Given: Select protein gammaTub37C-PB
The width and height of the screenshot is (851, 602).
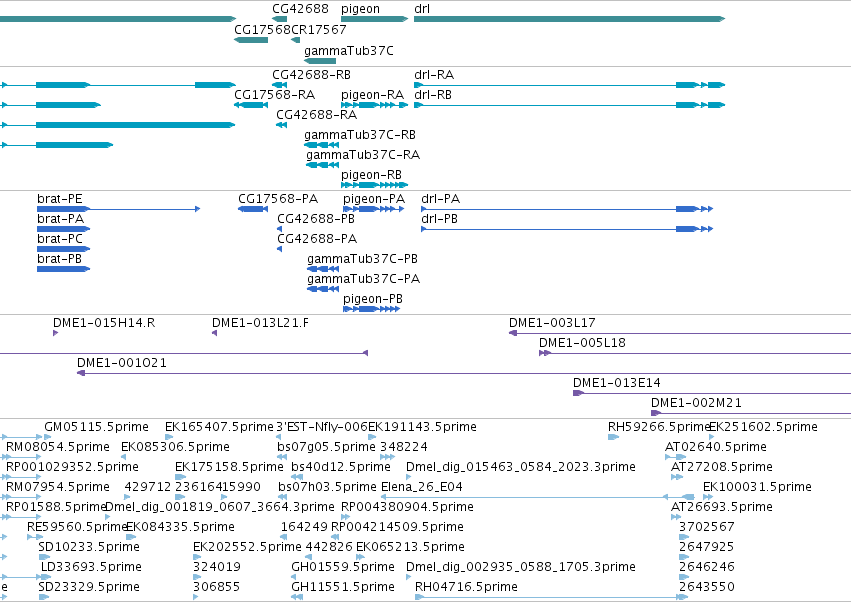Looking at the screenshot, I should tap(363, 259).
